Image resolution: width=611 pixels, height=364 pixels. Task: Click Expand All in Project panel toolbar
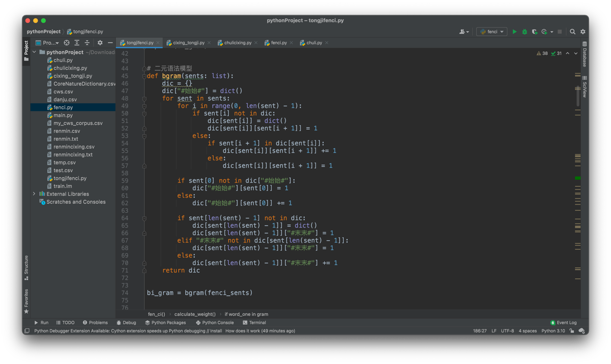click(x=77, y=43)
